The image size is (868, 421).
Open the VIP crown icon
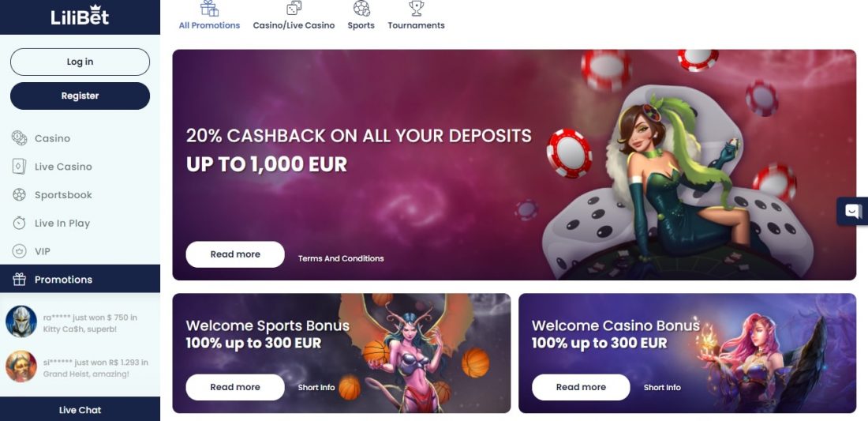(20, 251)
